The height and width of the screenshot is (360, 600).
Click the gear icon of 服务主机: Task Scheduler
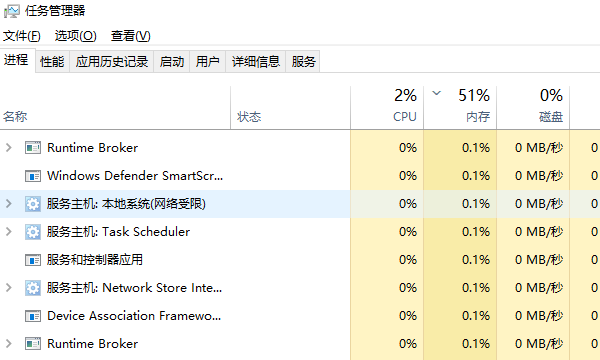[x=33, y=232]
